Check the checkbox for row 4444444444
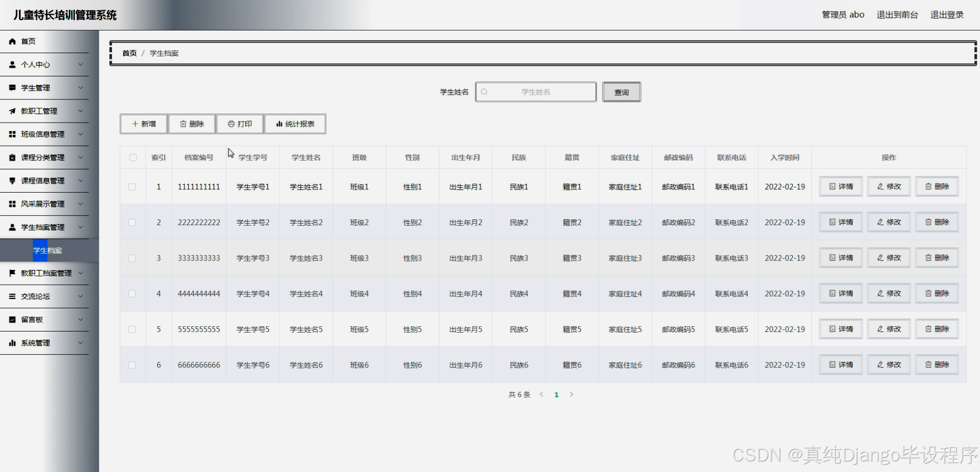980x472 pixels. pos(132,294)
